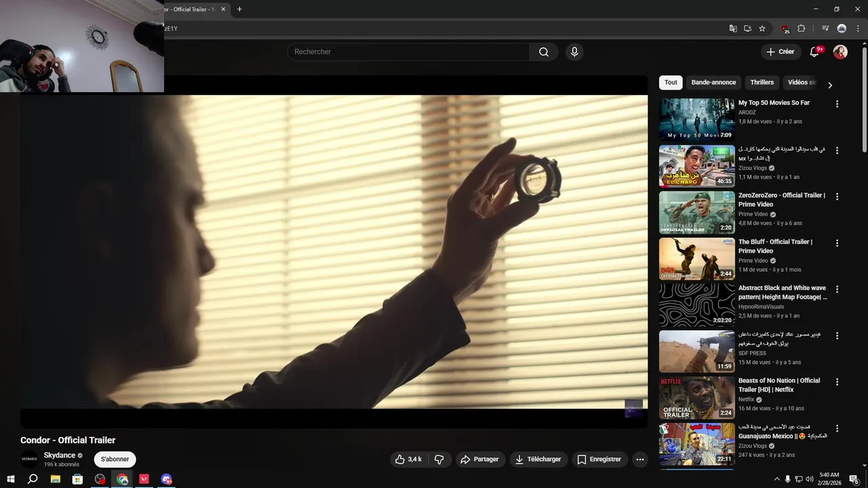Switch to the Condor Official Trailer tab

tap(193, 9)
